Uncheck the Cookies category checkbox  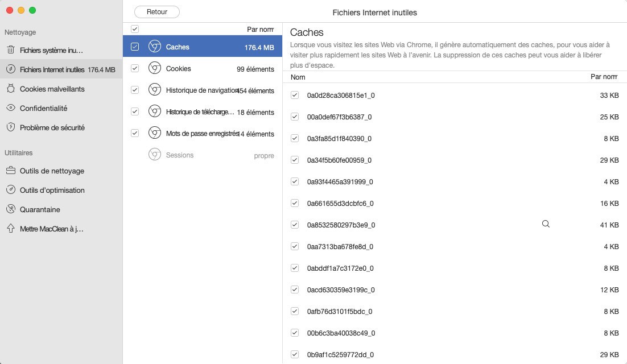pyautogui.click(x=135, y=68)
